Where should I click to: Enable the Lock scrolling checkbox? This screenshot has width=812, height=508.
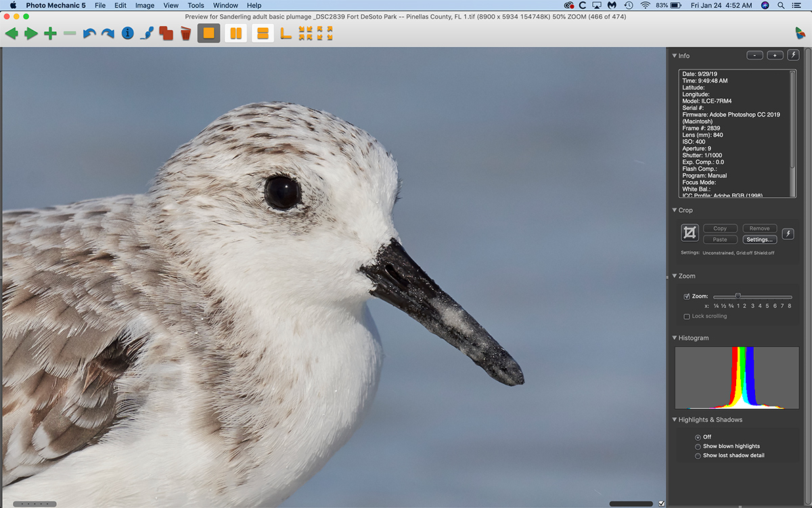click(x=687, y=316)
